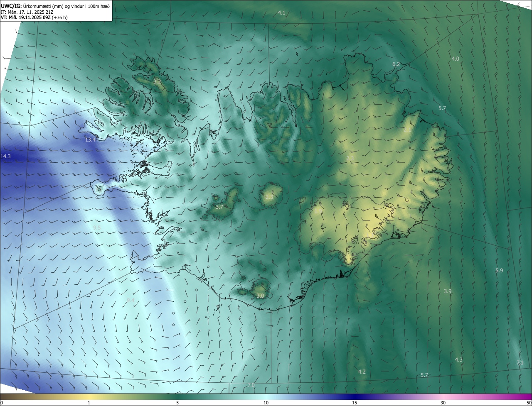This screenshot has width=532, height=406.
Task: Click the IT: Mán. 17. 11. 2025 21Z line
Action: pyautogui.click(x=27, y=12)
